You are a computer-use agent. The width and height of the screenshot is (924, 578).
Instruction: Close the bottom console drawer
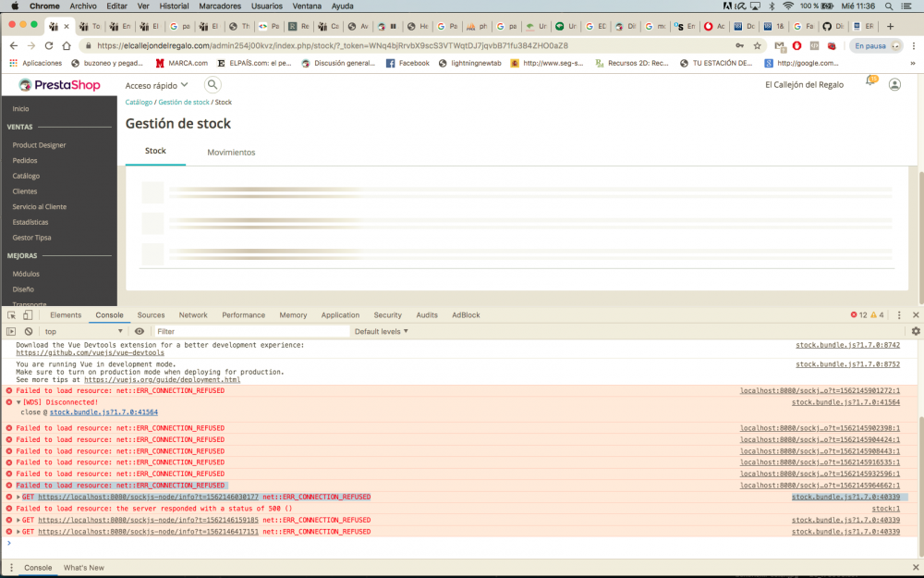pyautogui.click(x=916, y=568)
